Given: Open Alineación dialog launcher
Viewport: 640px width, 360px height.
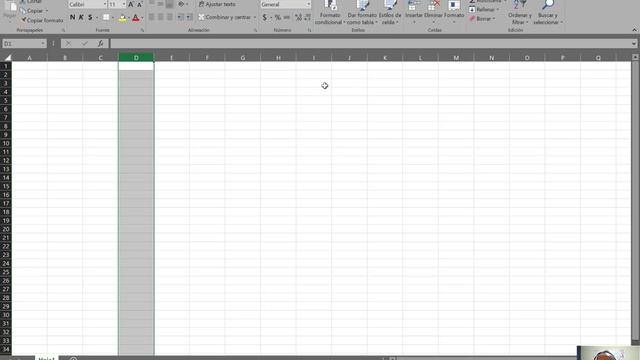Looking at the screenshot, I should point(256,30).
